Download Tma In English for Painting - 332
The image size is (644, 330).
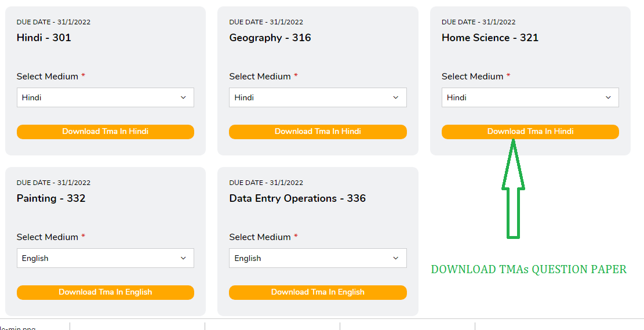(105, 292)
